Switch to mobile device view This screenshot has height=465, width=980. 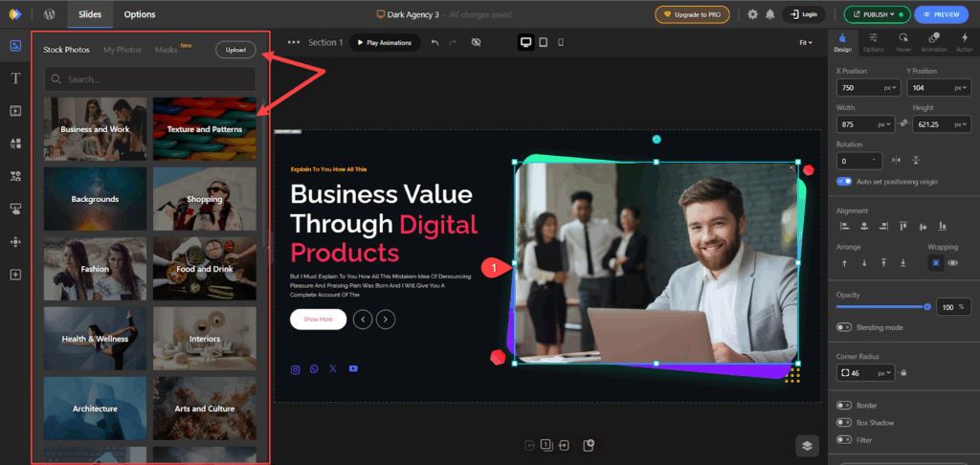[561, 42]
